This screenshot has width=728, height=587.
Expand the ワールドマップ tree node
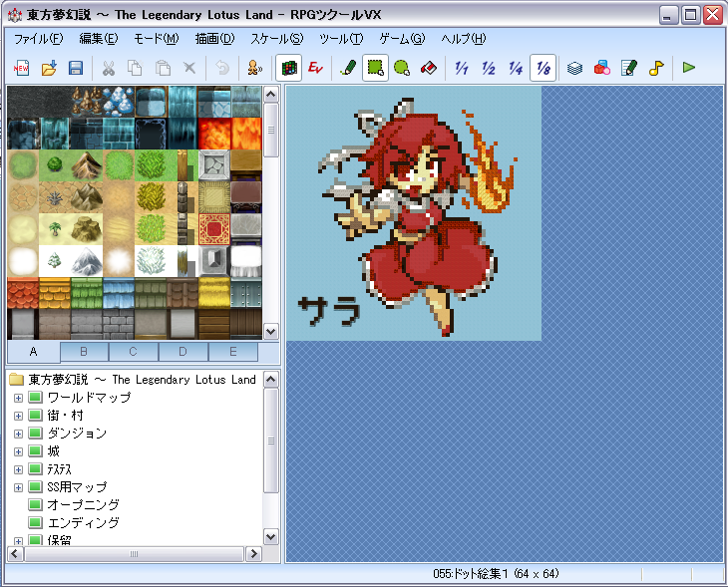click(18, 398)
